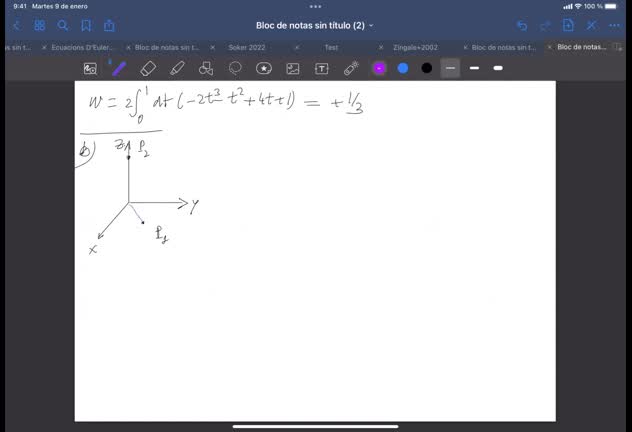Image resolution: width=632 pixels, height=432 pixels.
Task: Close the Zingale+2002 tab
Action: point(381,48)
